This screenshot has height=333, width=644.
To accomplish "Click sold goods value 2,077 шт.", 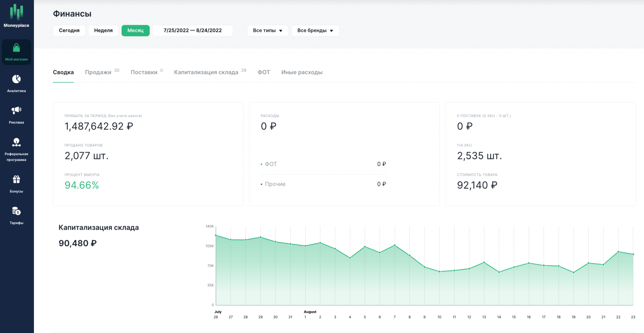I will pos(86,156).
